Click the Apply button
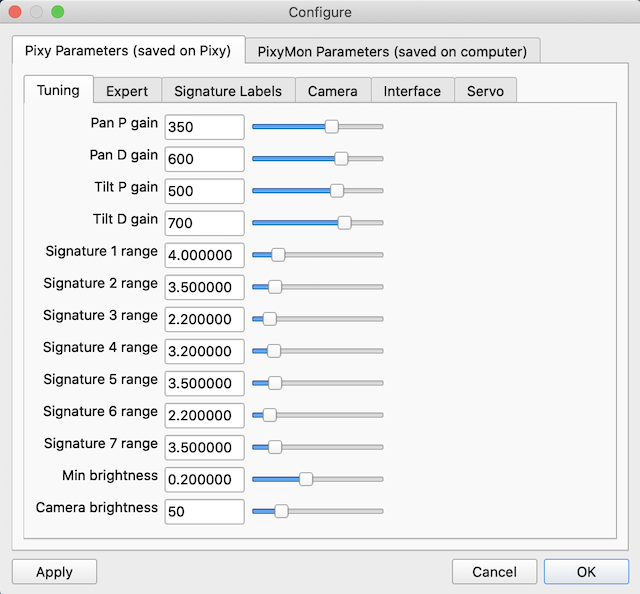The image size is (640, 594). (54, 572)
